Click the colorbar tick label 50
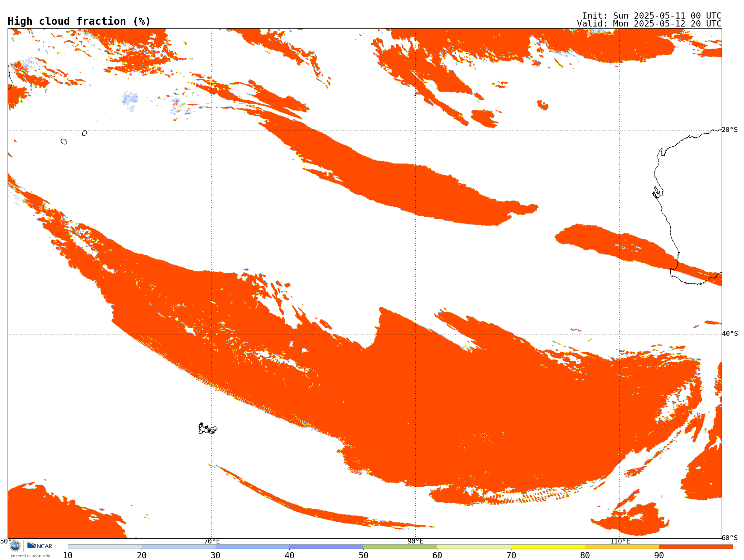Screen dimensions: 744x560 point(363,556)
